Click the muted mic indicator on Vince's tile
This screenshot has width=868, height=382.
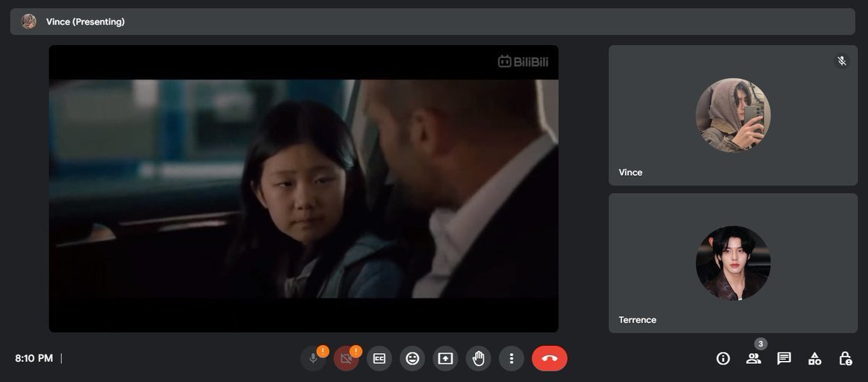pos(842,61)
